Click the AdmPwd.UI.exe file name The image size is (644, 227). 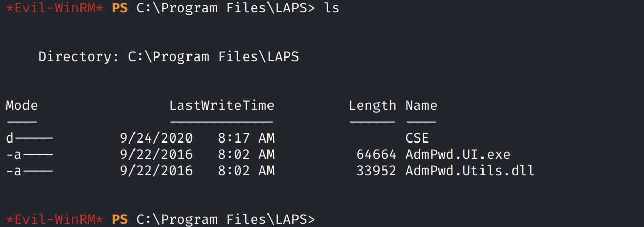point(458,154)
